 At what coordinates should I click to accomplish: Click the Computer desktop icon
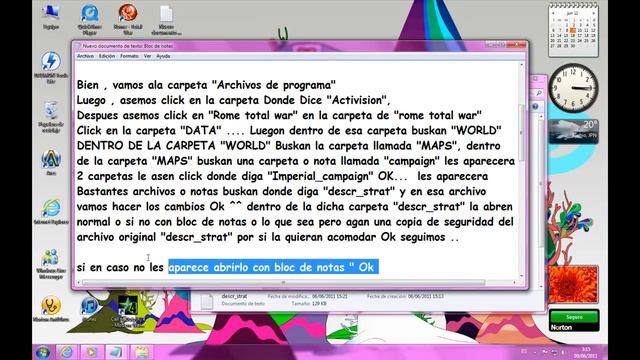(51, 17)
